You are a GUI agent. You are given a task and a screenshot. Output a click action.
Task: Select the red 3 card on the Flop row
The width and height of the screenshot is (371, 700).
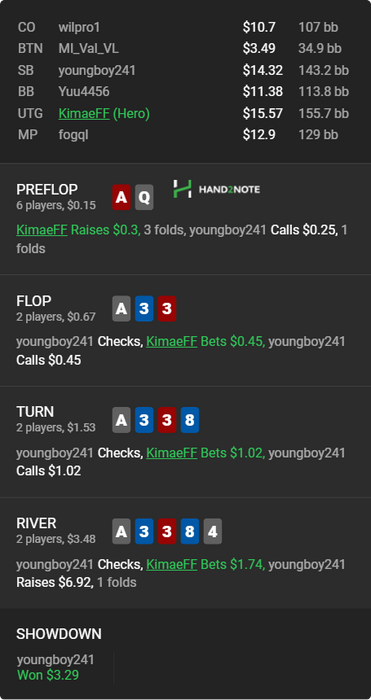tap(167, 308)
